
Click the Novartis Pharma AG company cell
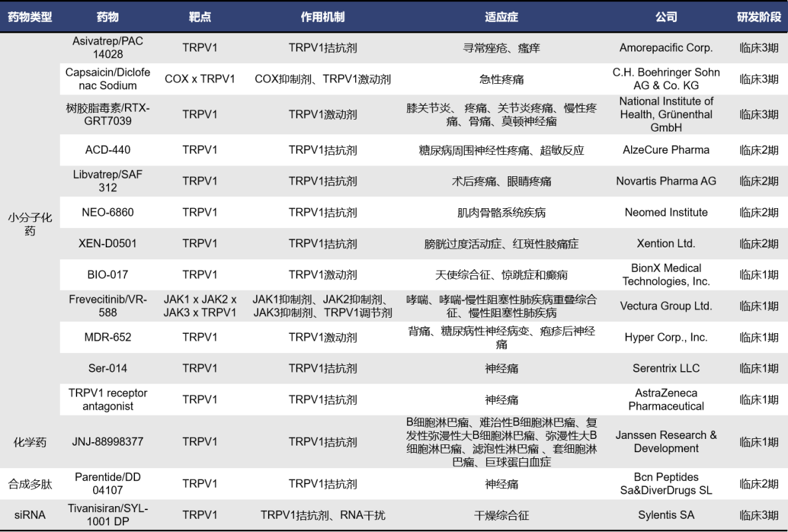[x=666, y=181]
